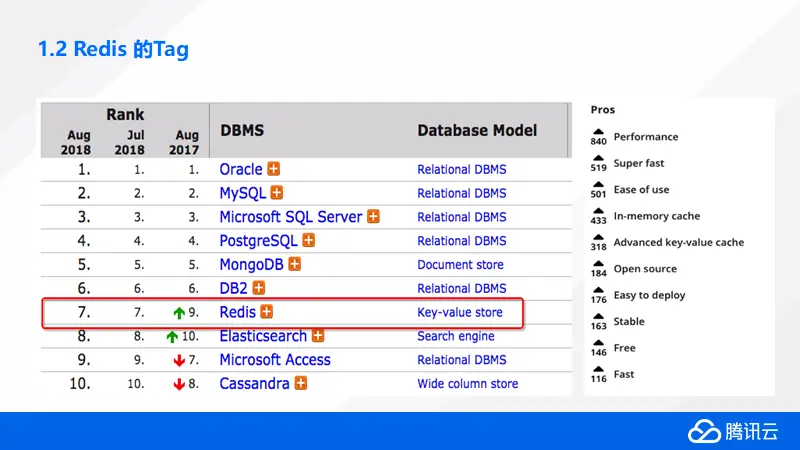Upvote the Ease of use arrow
Viewport: 800px width, 450px height.
pyautogui.click(x=598, y=185)
